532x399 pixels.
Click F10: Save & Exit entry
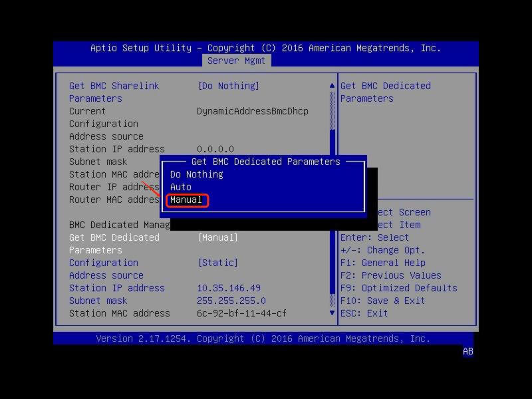pyautogui.click(x=382, y=301)
